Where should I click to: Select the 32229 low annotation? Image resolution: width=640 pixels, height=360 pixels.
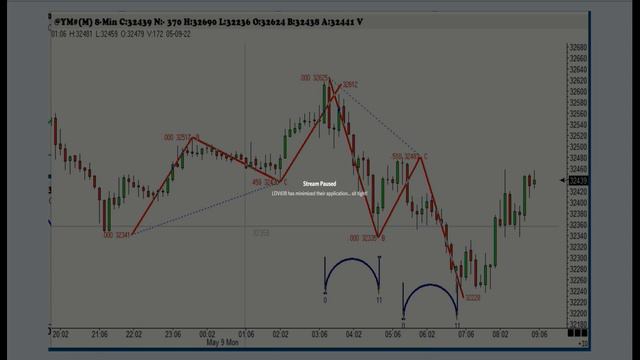pyautogui.click(x=473, y=298)
